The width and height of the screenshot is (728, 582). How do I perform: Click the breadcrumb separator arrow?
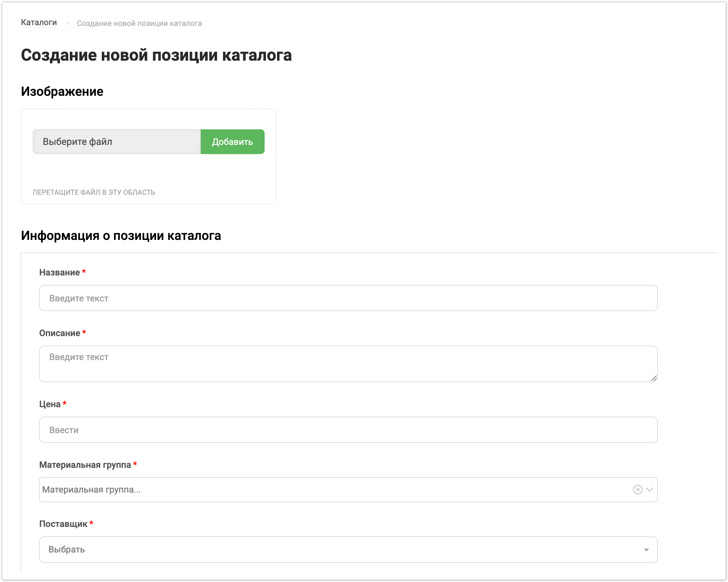click(x=67, y=24)
